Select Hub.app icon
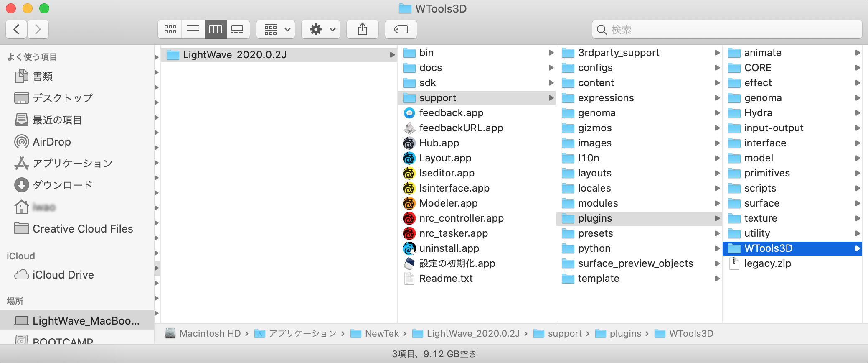The image size is (868, 363). coord(409,143)
